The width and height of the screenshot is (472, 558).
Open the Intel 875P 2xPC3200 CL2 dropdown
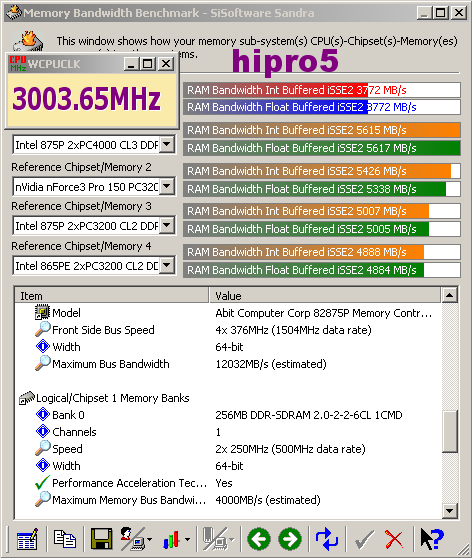(167, 225)
